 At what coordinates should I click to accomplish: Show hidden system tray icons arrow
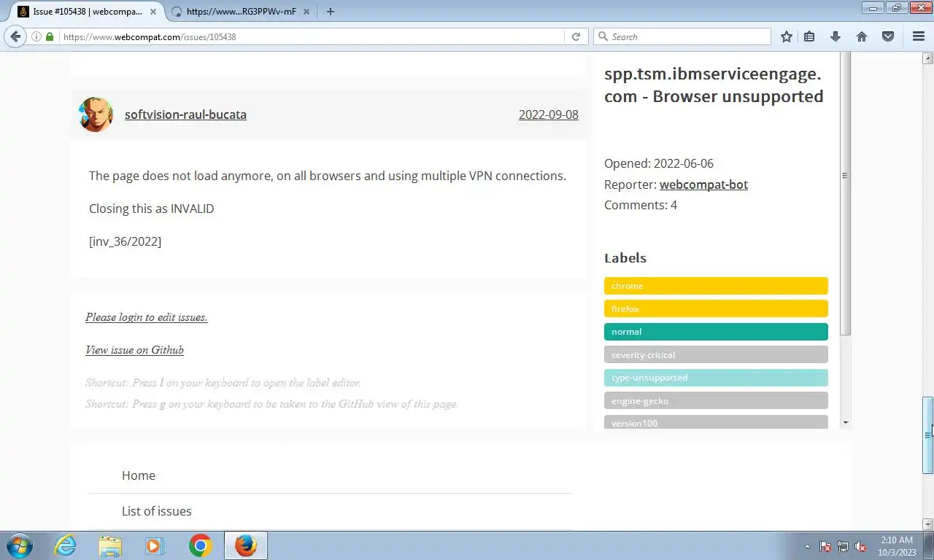point(807,546)
